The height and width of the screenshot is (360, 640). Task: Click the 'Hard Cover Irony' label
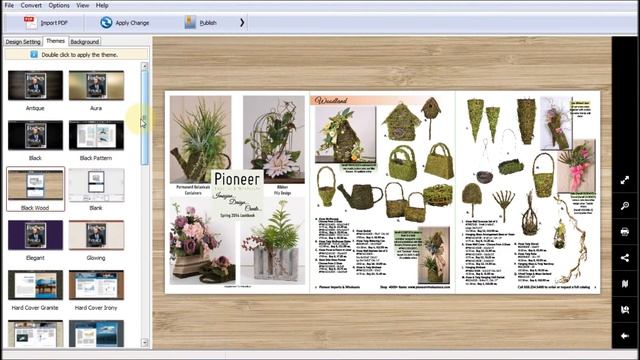click(96, 308)
